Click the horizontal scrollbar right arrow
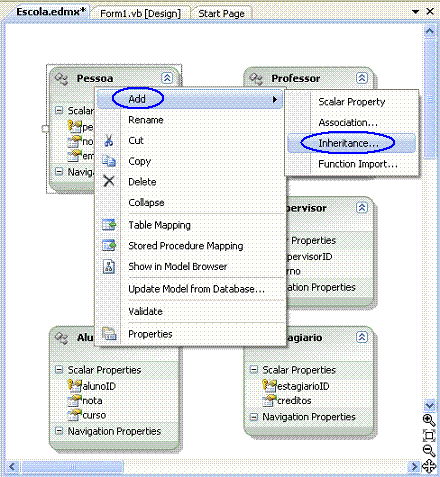 click(414, 466)
